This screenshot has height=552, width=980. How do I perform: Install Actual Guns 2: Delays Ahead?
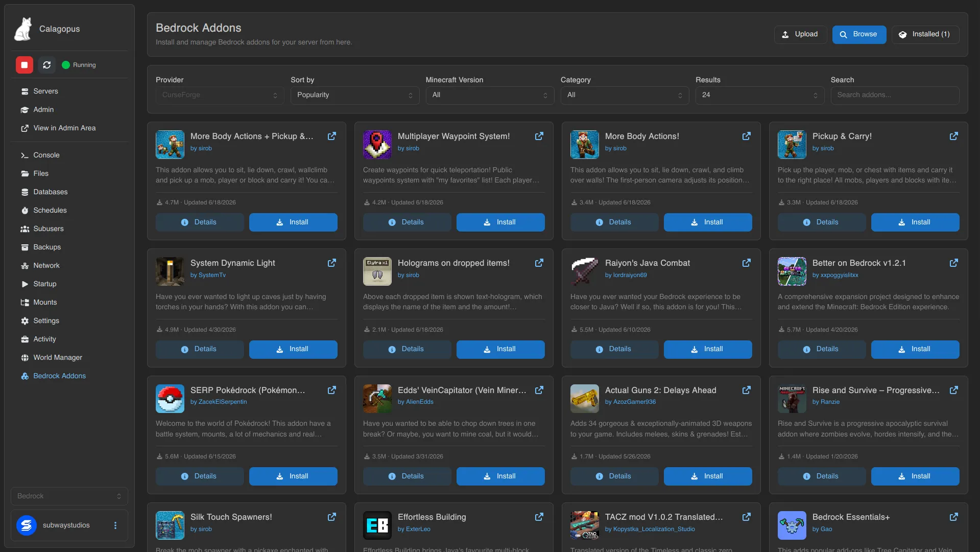708,476
